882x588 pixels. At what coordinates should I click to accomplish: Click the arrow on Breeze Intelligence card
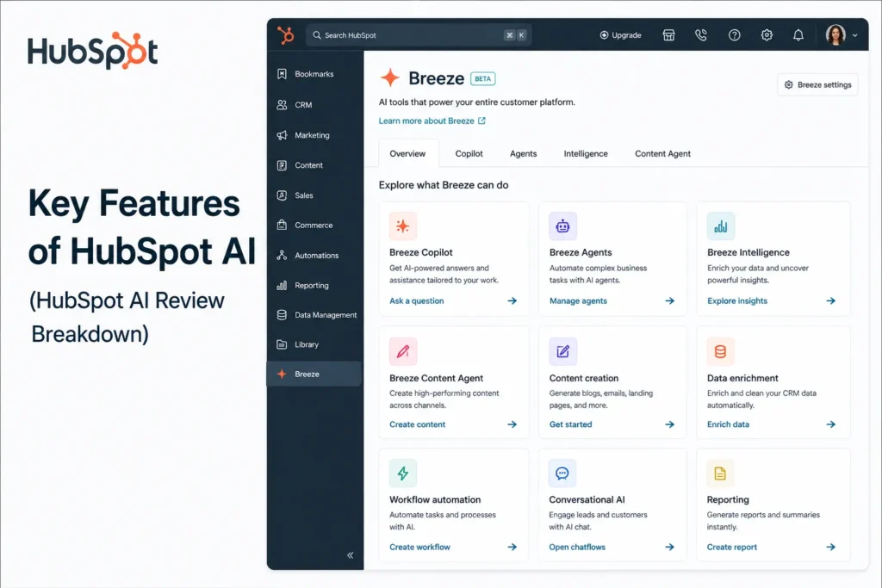[x=830, y=300]
